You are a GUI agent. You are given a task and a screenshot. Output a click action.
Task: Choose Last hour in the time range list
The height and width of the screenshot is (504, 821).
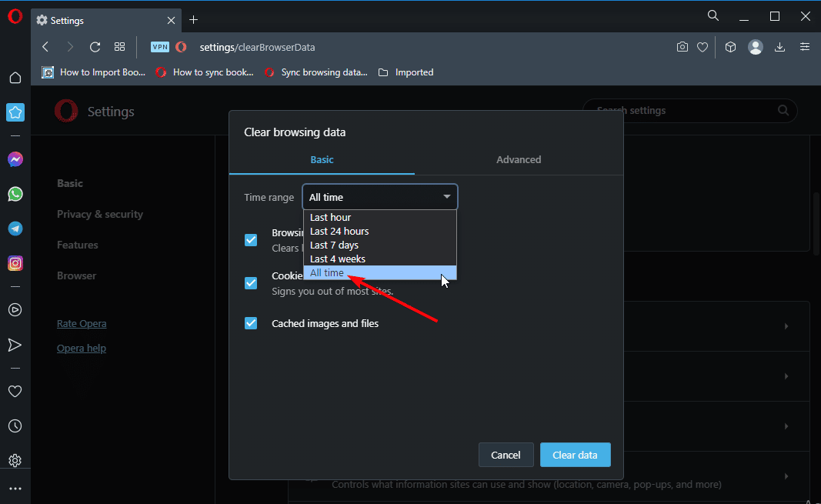(x=380, y=217)
